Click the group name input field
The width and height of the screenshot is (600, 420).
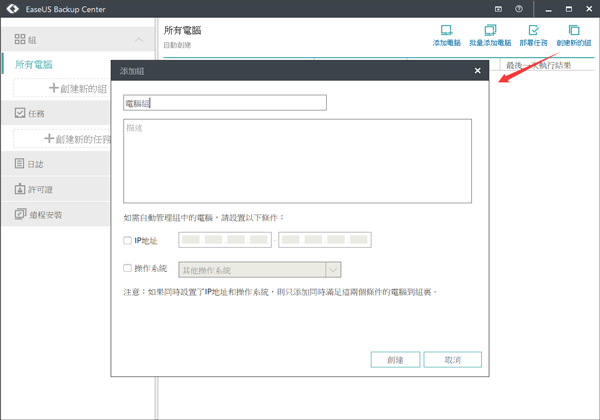click(x=225, y=103)
